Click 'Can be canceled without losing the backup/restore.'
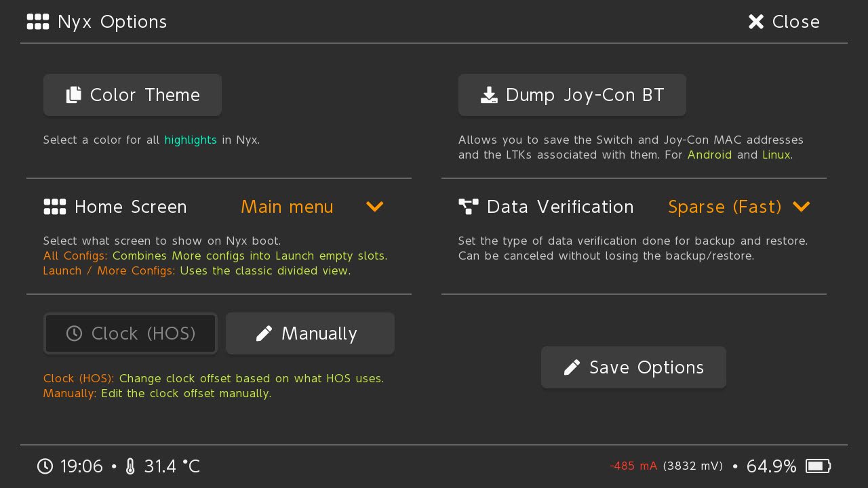The height and width of the screenshot is (488, 868). 606,256
